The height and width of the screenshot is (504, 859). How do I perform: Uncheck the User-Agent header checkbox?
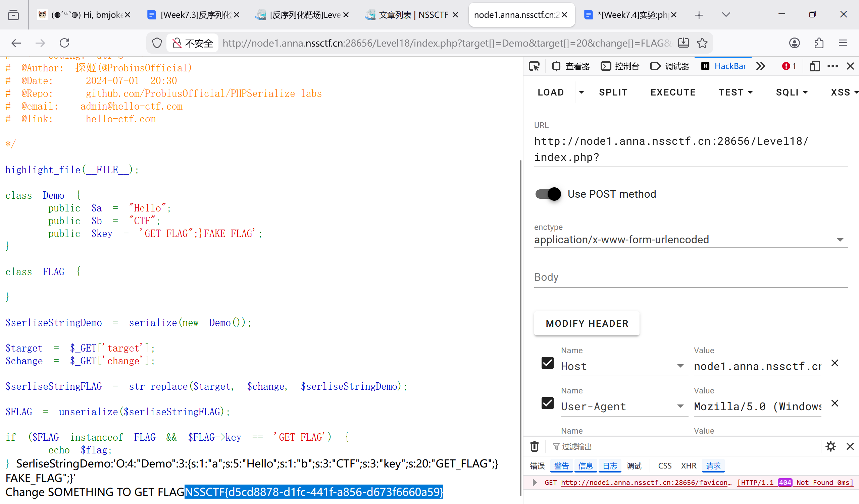point(547,403)
